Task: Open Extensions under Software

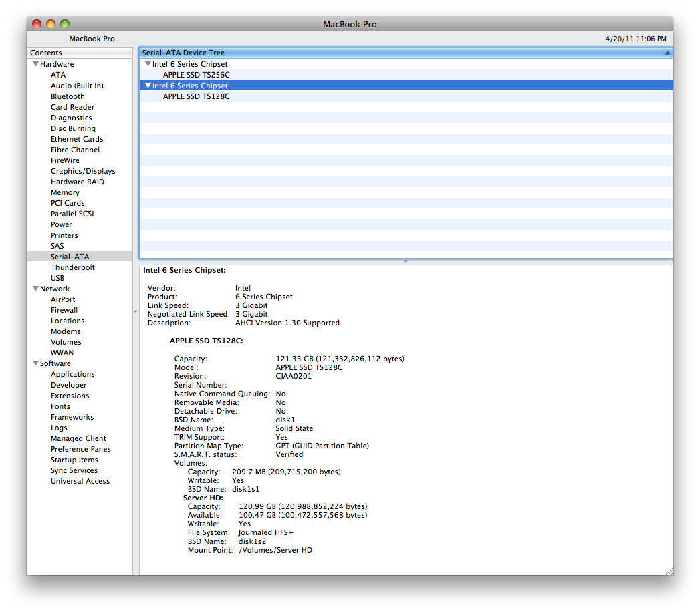Action: [x=70, y=396]
